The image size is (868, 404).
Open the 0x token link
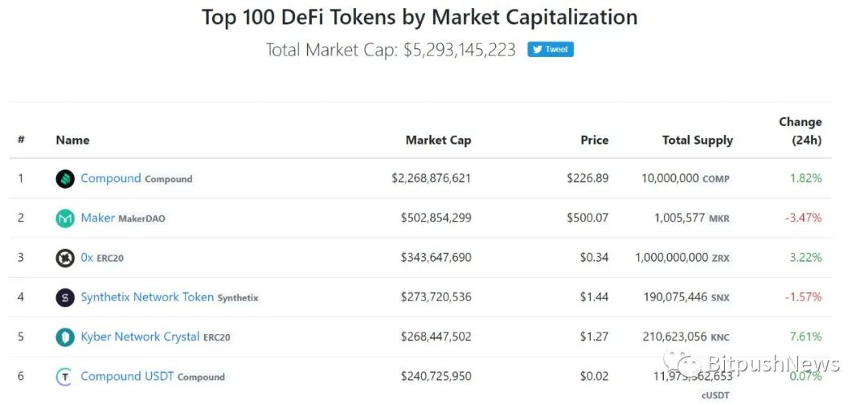pyautogui.click(x=87, y=257)
